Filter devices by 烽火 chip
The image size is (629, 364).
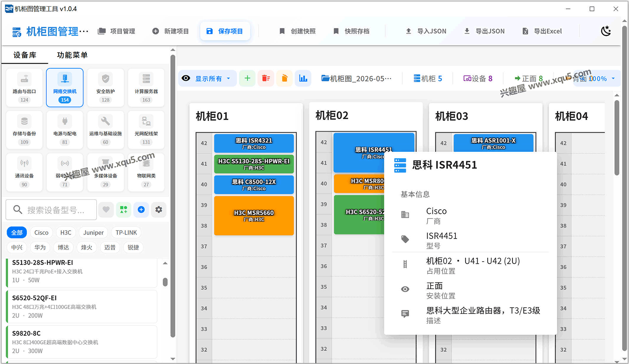87,247
